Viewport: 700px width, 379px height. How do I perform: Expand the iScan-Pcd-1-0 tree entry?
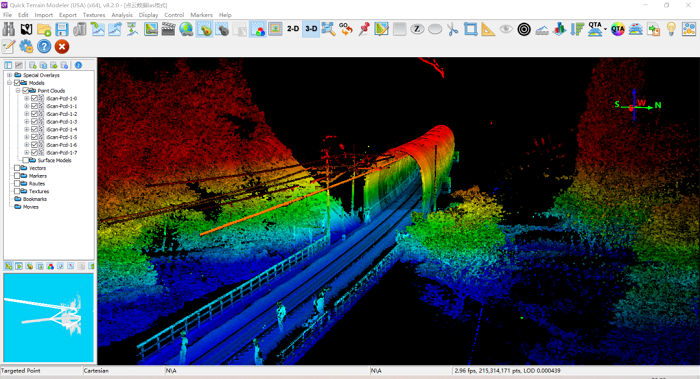coord(26,98)
